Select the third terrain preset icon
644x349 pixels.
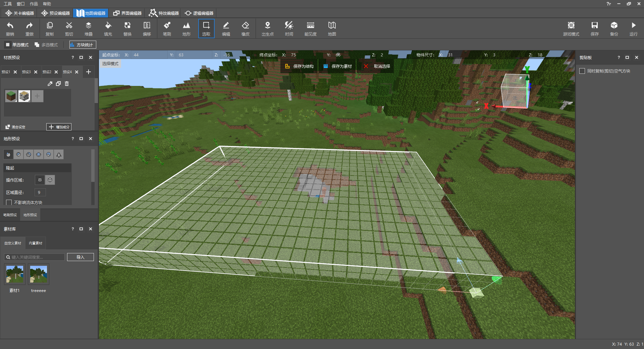[29, 154]
